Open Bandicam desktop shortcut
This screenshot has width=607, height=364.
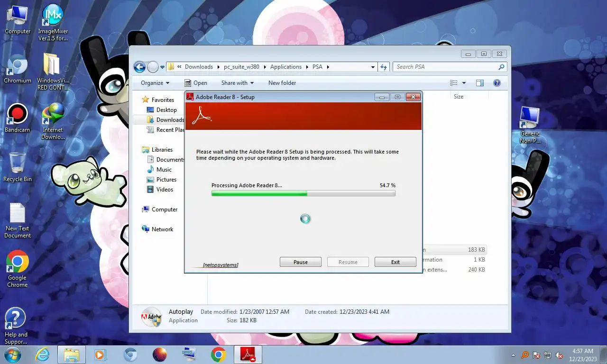(x=18, y=118)
